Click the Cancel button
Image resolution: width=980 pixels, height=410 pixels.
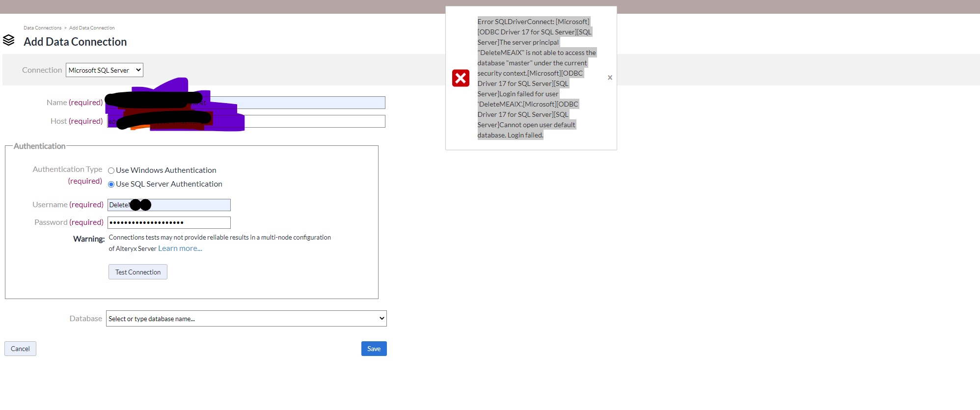[x=20, y=349]
